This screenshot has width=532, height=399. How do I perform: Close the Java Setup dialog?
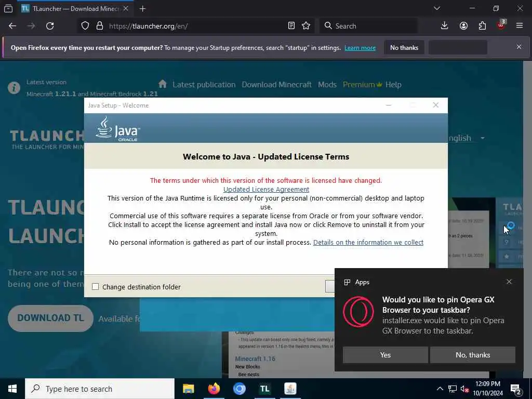(x=436, y=105)
